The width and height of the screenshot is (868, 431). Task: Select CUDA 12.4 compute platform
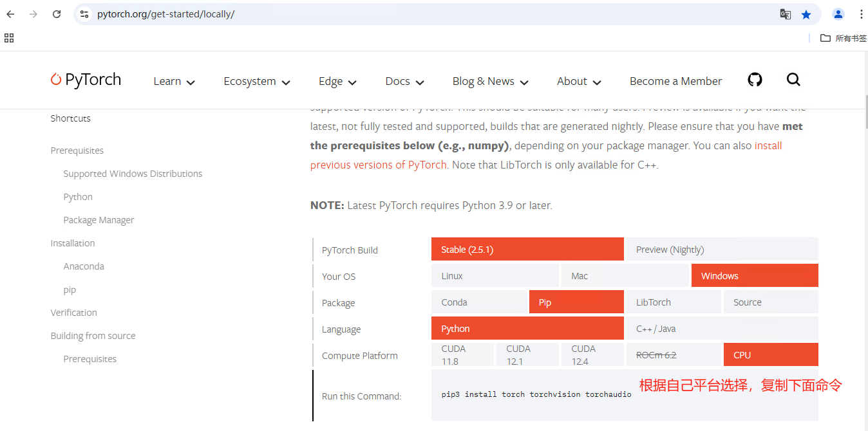[x=592, y=354]
